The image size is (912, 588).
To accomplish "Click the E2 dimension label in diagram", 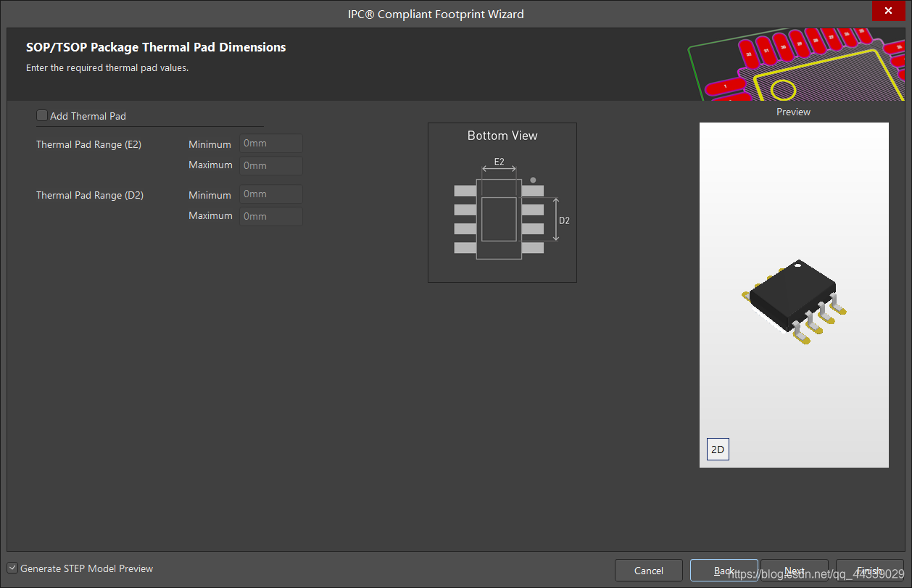I will [499, 162].
